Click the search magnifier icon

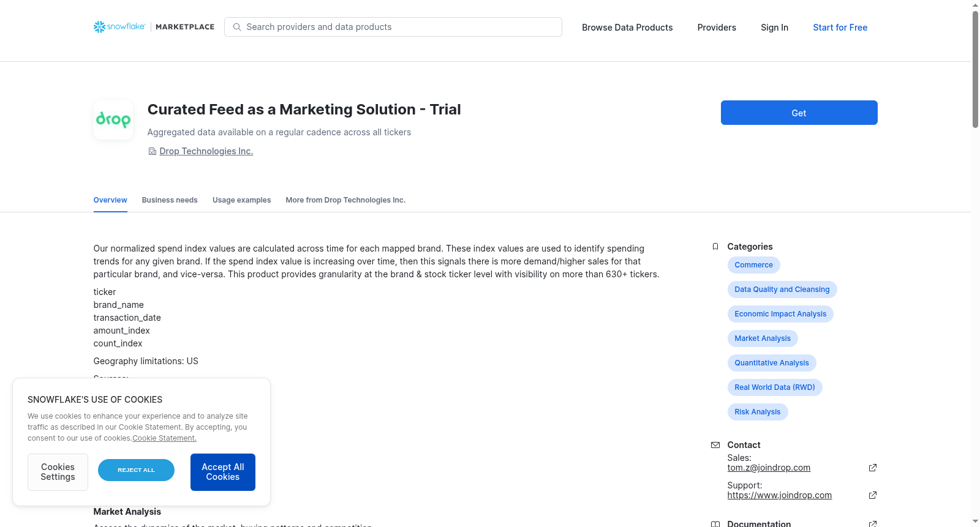(237, 27)
